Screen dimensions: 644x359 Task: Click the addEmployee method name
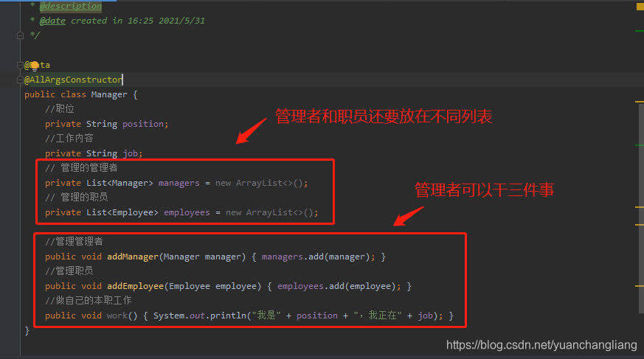coord(136,286)
